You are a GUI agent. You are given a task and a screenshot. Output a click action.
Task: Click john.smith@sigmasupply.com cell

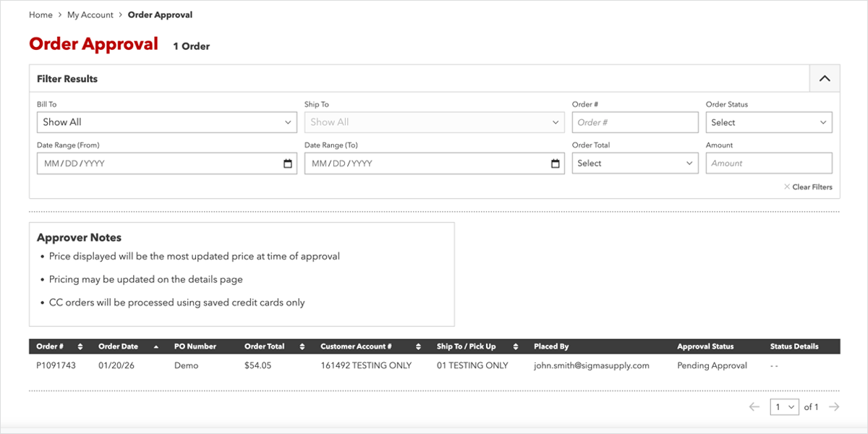[592, 366]
